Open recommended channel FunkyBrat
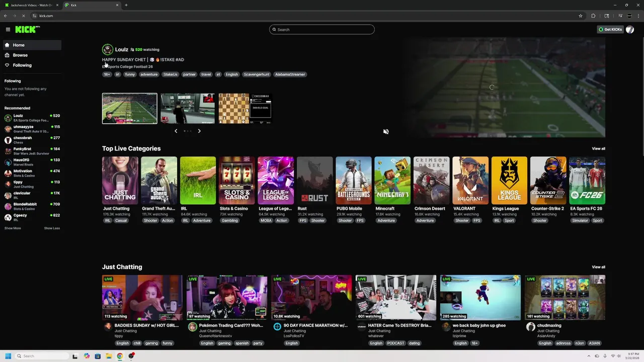This screenshot has width=644, height=362. pyautogui.click(x=32, y=151)
